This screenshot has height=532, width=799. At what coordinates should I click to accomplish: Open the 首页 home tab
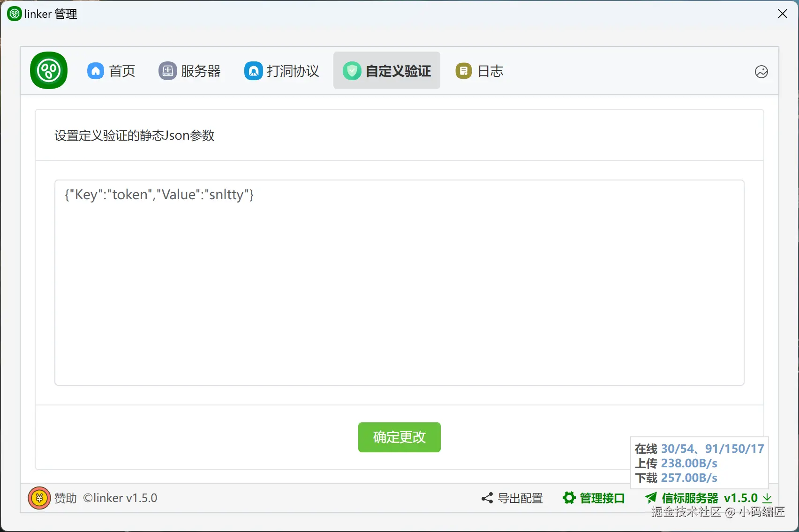pos(112,71)
